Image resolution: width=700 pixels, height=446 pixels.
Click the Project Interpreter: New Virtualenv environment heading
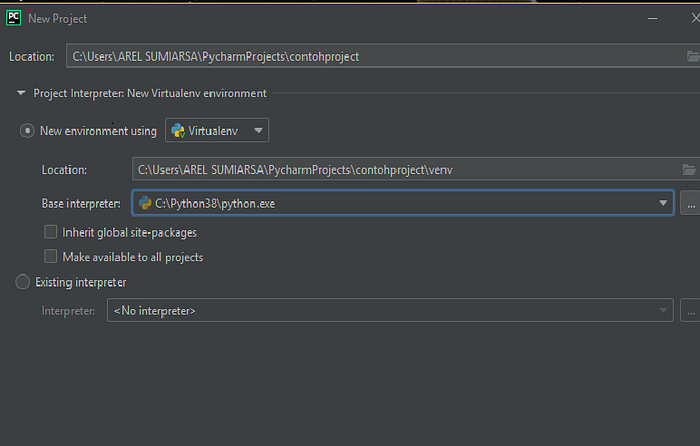pos(150,93)
